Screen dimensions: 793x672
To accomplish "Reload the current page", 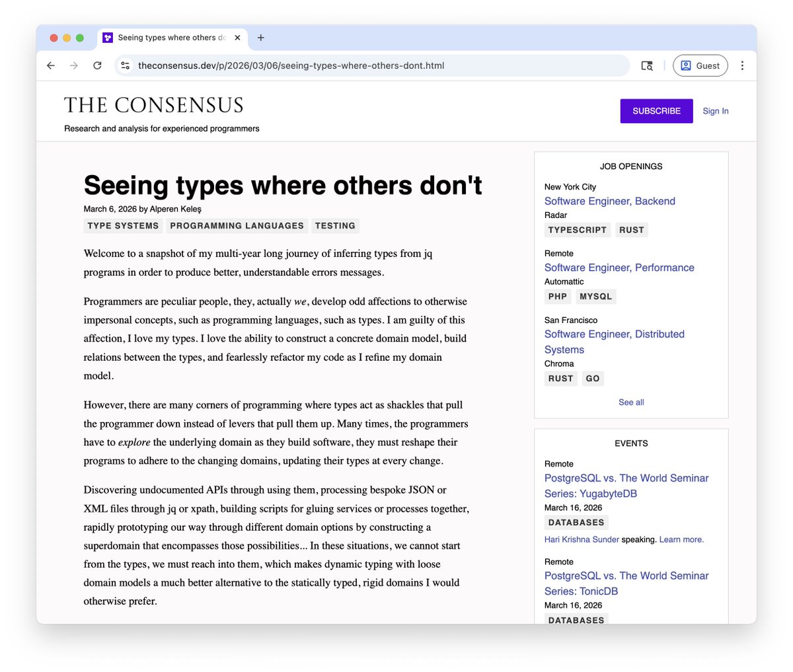I will point(97,65).
